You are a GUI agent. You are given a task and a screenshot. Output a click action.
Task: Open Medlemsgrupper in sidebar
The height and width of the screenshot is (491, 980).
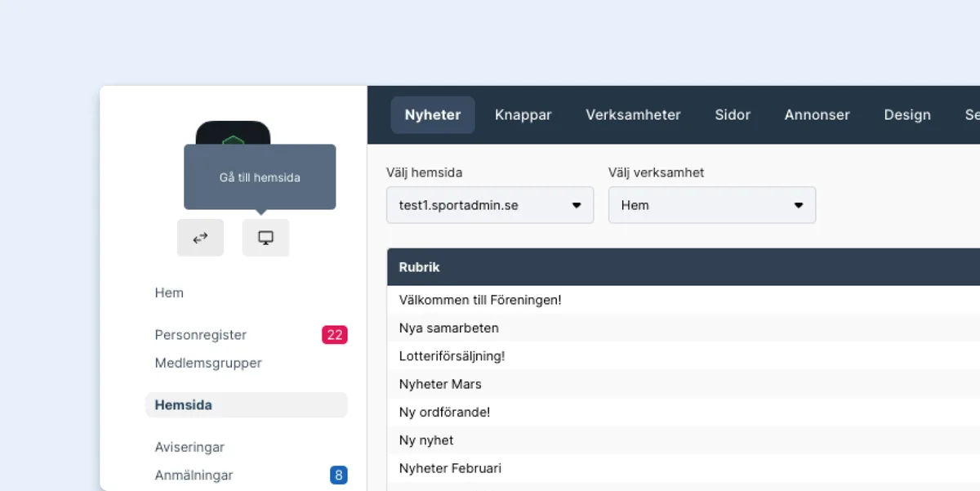pos(208,363)
